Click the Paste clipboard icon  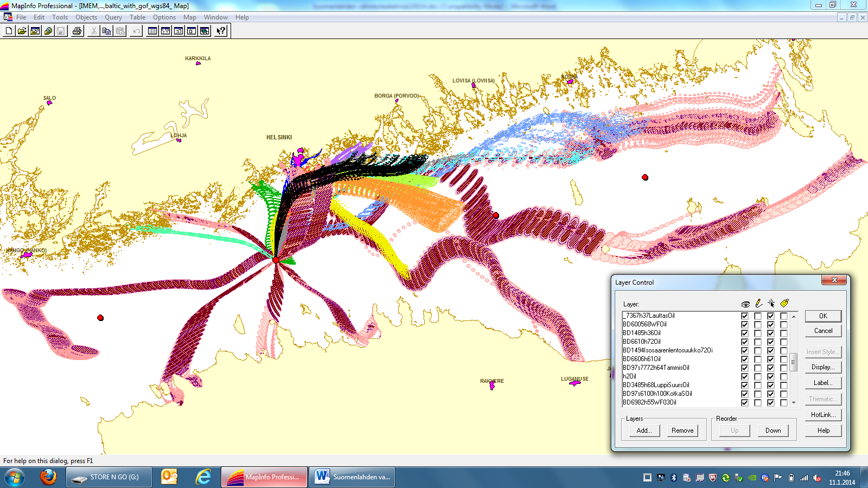(x=120, y=31)
